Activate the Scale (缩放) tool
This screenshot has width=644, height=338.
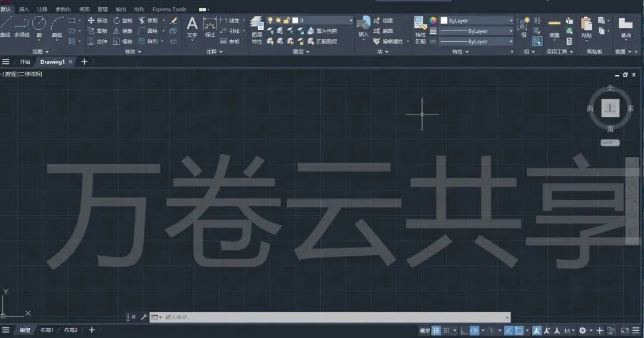point(123,42)
